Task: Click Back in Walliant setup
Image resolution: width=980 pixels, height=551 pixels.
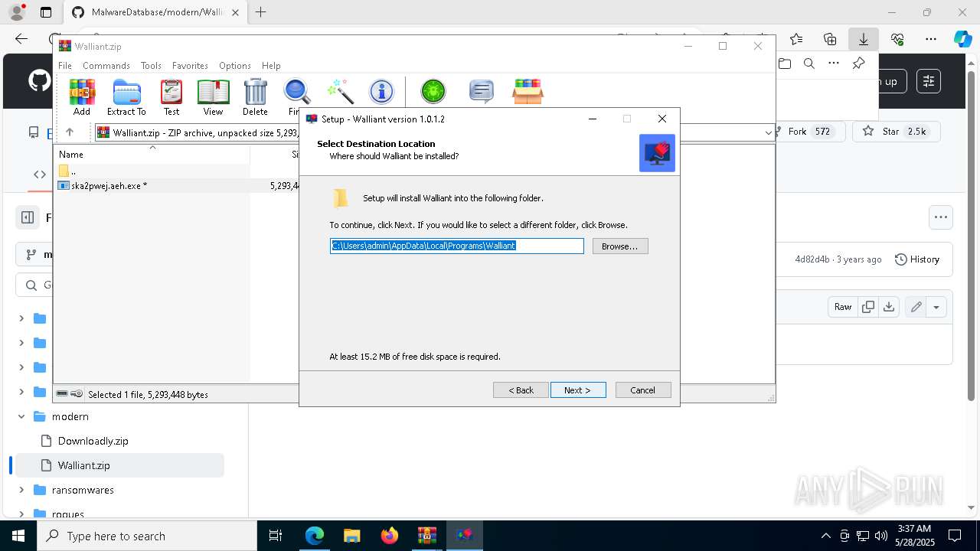Action: tap(521, 390)
